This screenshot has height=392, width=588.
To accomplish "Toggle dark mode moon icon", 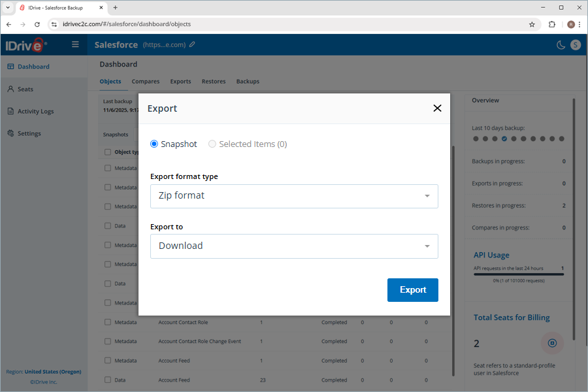I will 561,44.
